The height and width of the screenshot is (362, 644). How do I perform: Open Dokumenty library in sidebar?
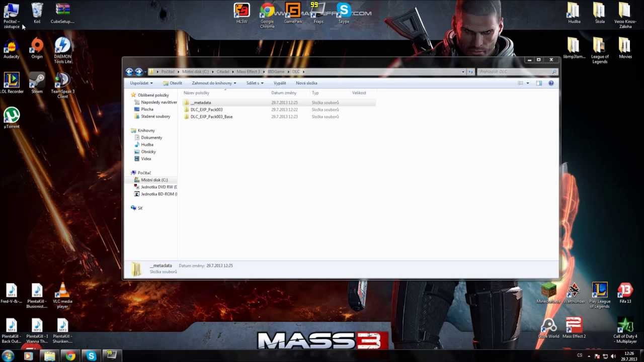point(151,137)
